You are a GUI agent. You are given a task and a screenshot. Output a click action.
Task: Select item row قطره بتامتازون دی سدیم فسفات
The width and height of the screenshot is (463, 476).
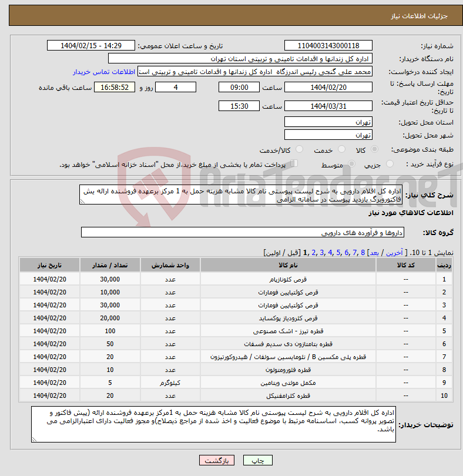tap(236, 344)
